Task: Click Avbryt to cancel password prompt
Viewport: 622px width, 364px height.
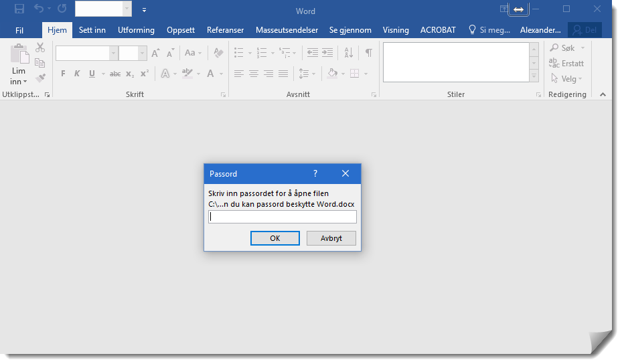Action: (331, 238)
